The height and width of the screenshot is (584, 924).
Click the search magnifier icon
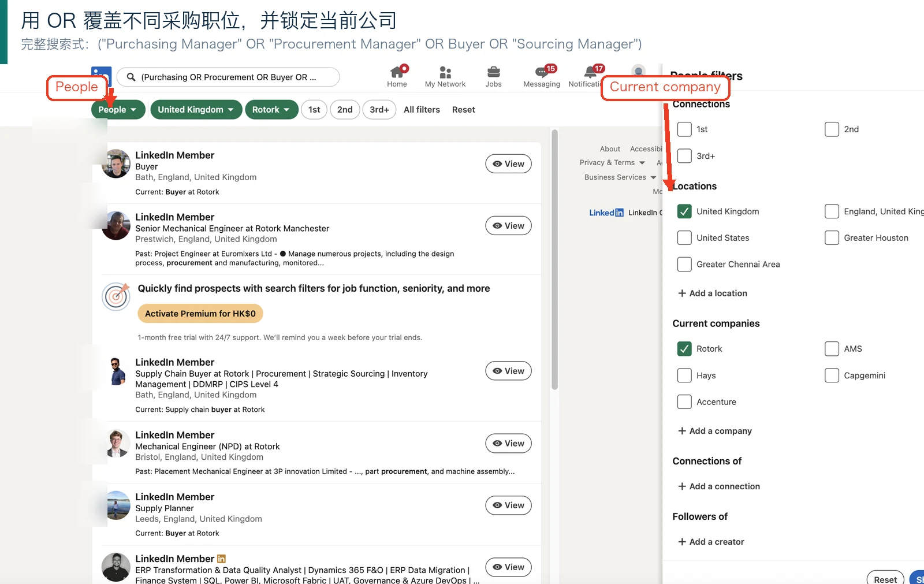(131, 77)
